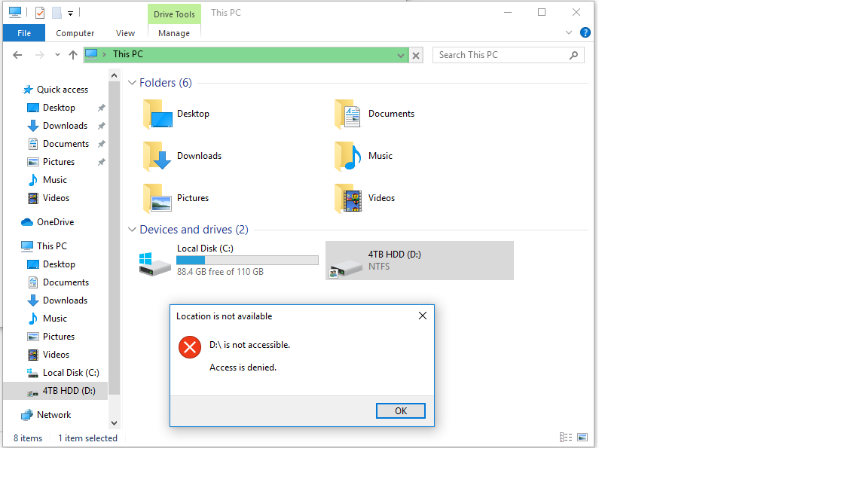Click '8 items' in status bar

pyautogui.click(x=28, y=438)
